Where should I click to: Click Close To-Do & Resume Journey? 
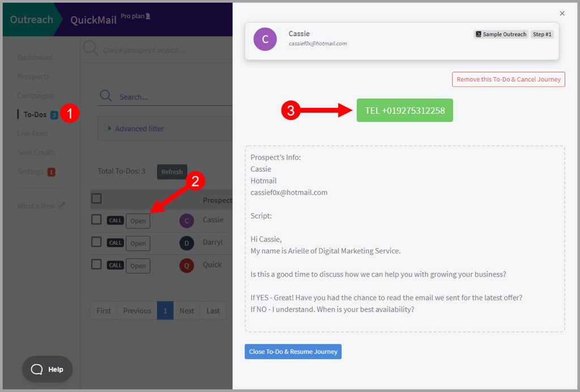click(293, 352)
